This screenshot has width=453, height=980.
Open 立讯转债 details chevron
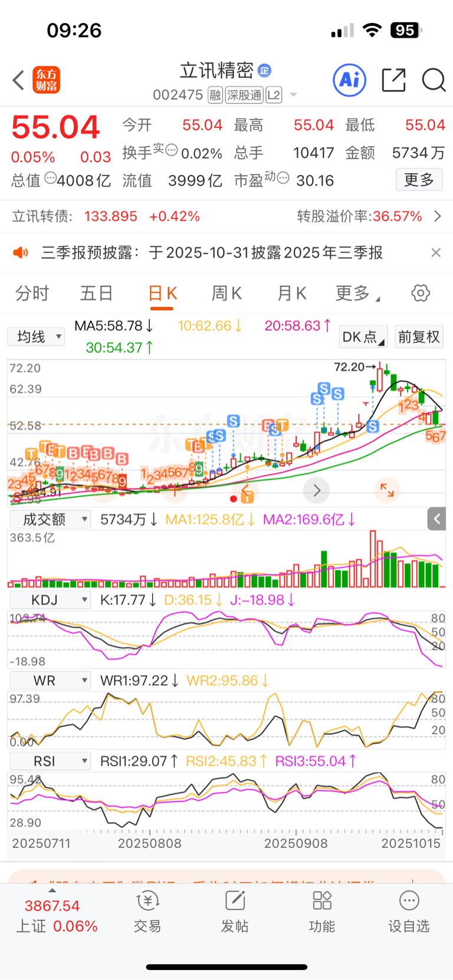pyautogui.click(x=438, y=216)
